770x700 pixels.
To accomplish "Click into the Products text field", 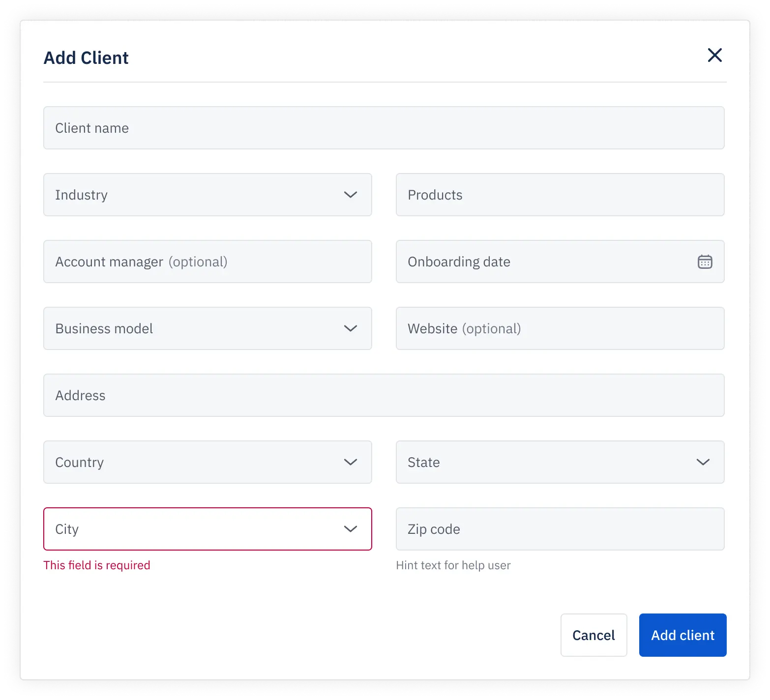I will [x=560, y=195].
